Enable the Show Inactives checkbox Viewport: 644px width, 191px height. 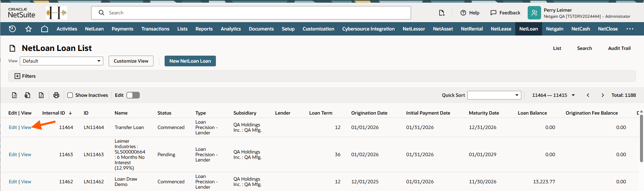click(x=70, y=95)
